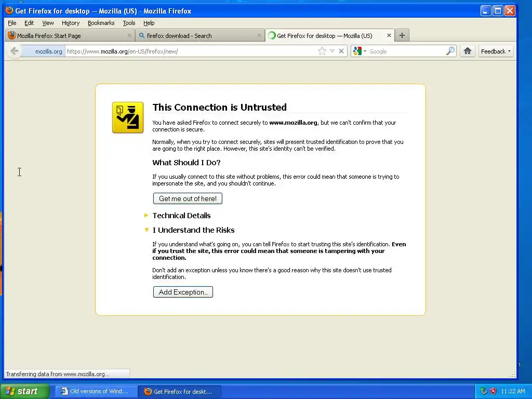Click the mozilla.org site identity button
This screenshot has height=399, width=532.
[44, 51]
